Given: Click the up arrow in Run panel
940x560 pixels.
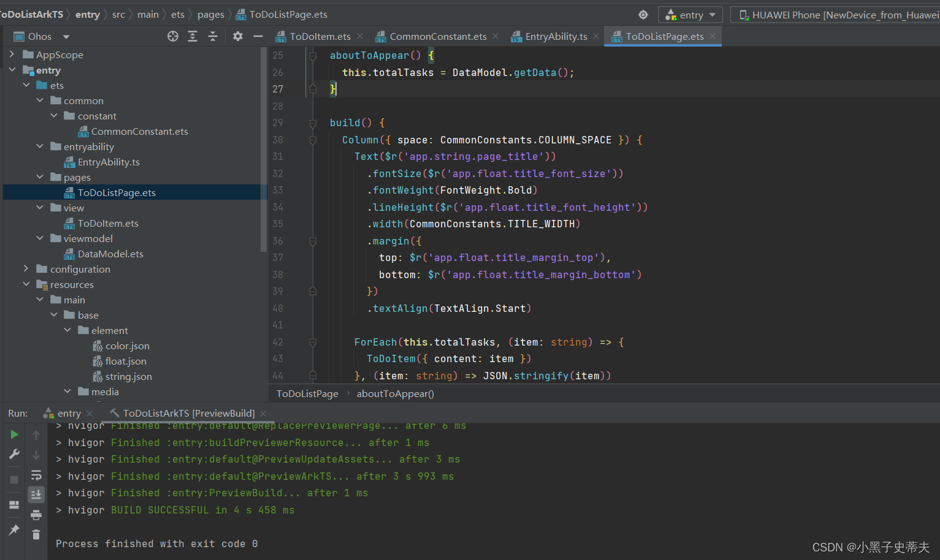Looking at the screenshot, I should tap(36, 434).
